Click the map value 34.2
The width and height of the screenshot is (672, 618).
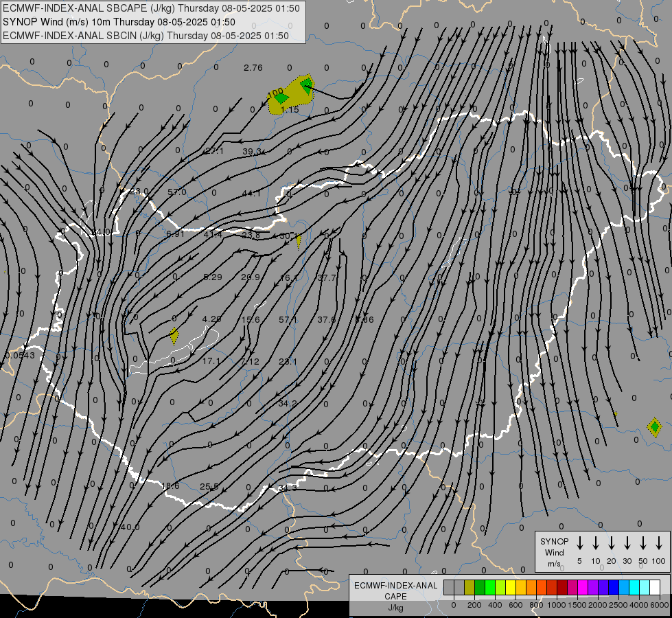[287, 404]
